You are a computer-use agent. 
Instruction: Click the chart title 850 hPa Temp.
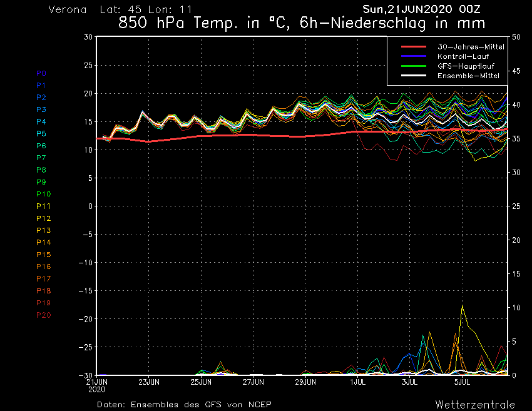[x=301, y=23]
